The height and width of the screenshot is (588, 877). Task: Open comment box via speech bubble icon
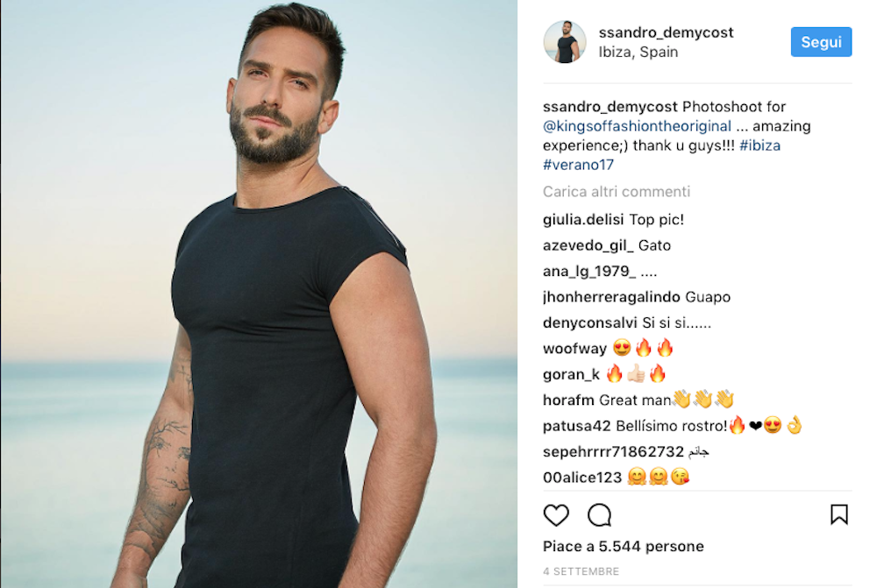pyautogui.click(x=599, y=514)
